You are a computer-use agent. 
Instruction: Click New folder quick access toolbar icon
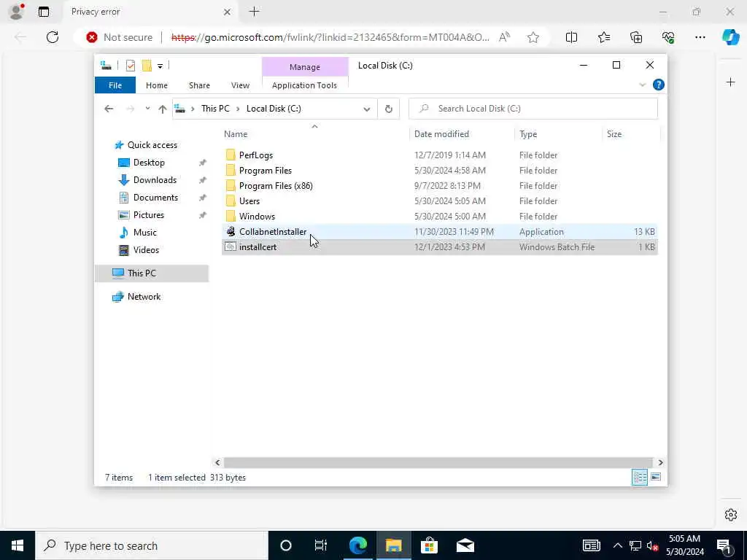(x=147, y=66)
